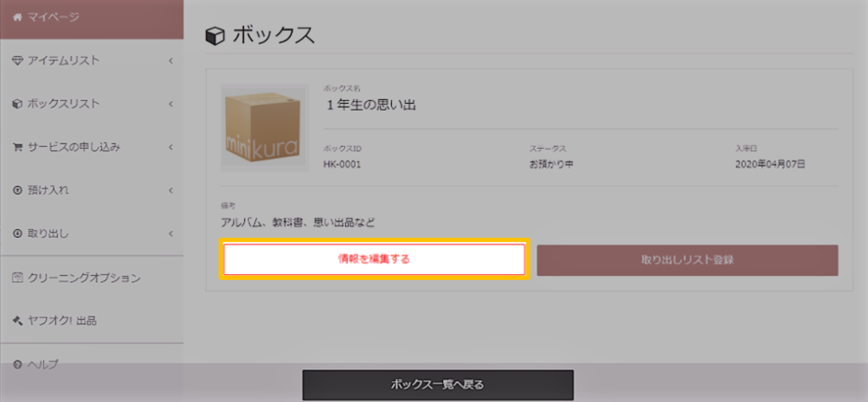Expand the サービスの申し込み chevron
The height and width of the screenshot is (402, 868).
(171, 147)
